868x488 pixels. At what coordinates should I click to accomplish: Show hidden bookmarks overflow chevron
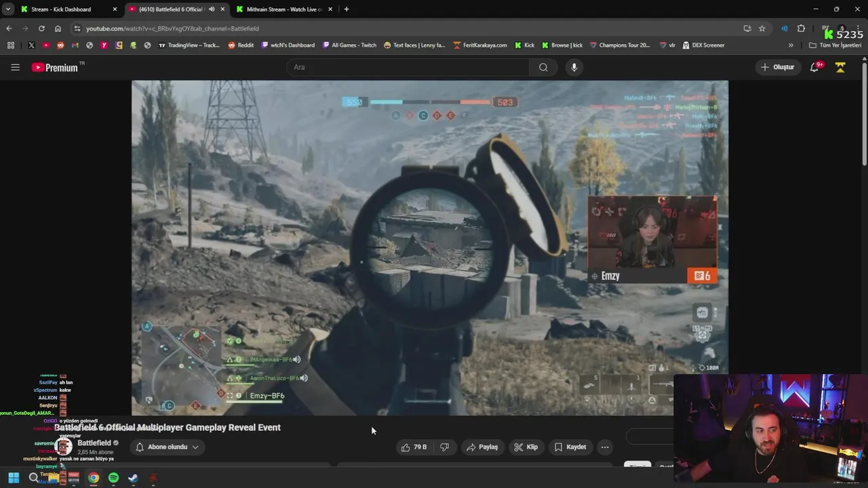[791, 45]
